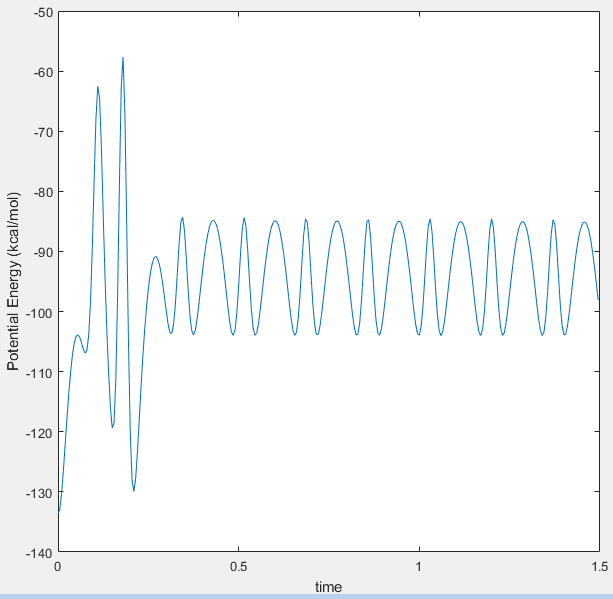Screen dimensions: 613x599
Task: Click the '-80' y-axis tick label
Action: (43, 192)
